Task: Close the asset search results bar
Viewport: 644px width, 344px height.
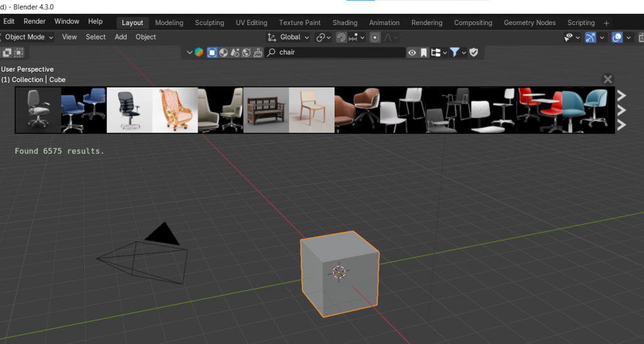Action: (x=608, y=79)
